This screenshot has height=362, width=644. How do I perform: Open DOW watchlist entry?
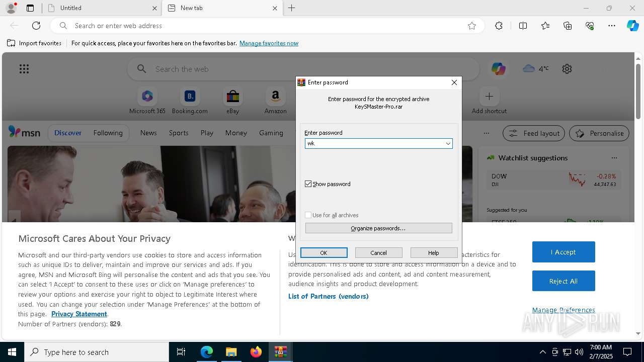pos(553,180)
